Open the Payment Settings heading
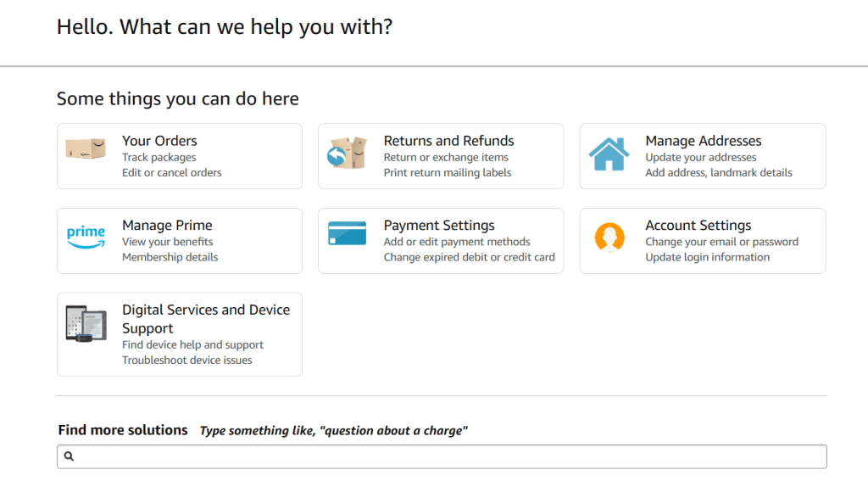Image resolution: width=868 pixels, height=481 pixels. [439, 225]
